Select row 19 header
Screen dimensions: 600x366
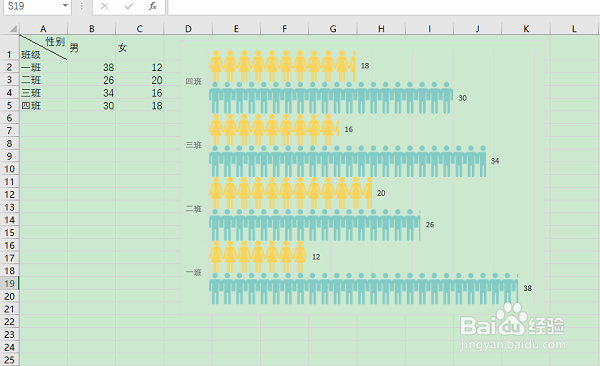click(x=9, y=283)
